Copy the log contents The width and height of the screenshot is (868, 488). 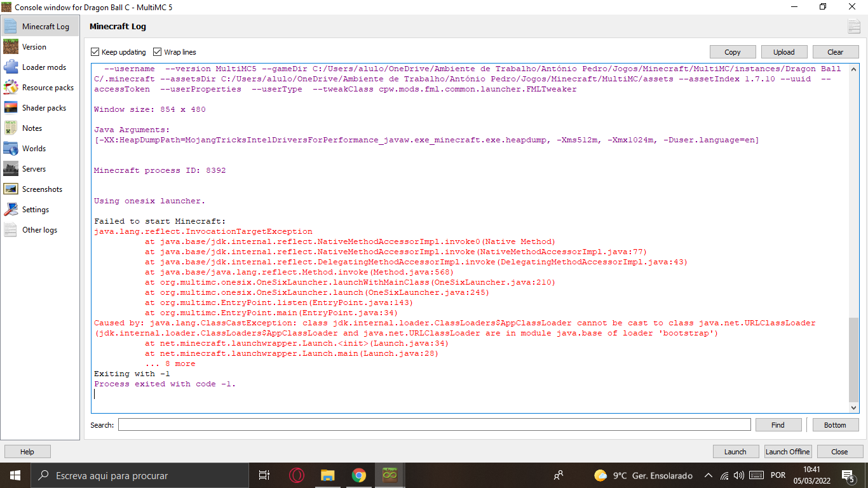point(733,51)
